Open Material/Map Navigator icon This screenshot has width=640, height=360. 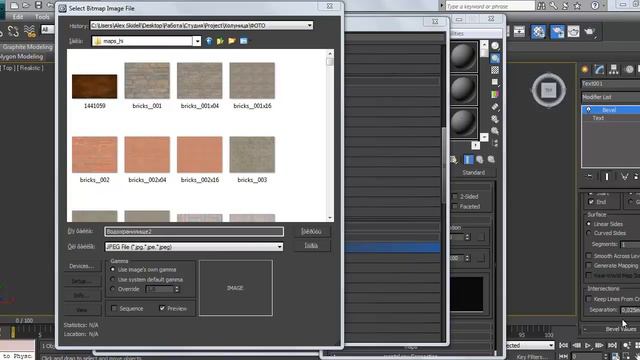pos(495,143)
